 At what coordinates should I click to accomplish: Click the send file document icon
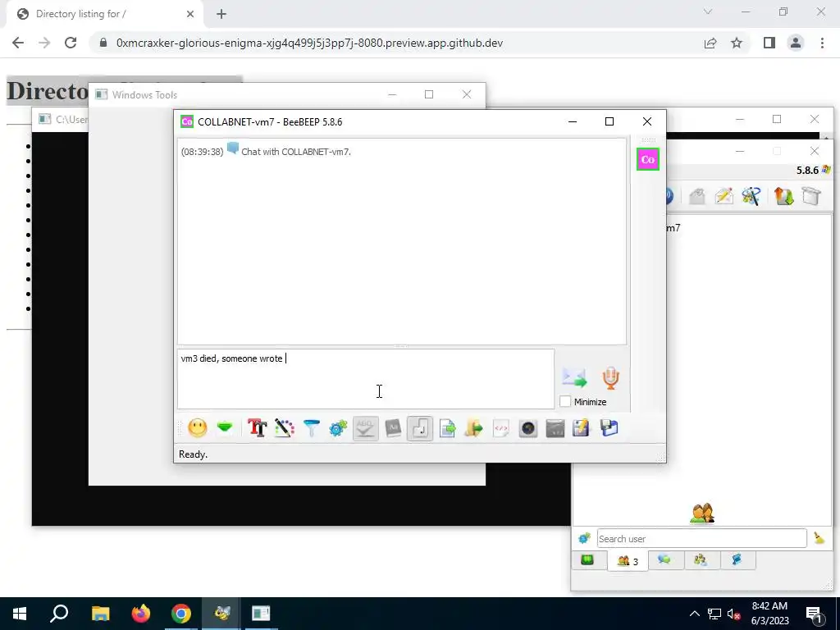click(x=447, y=428)
